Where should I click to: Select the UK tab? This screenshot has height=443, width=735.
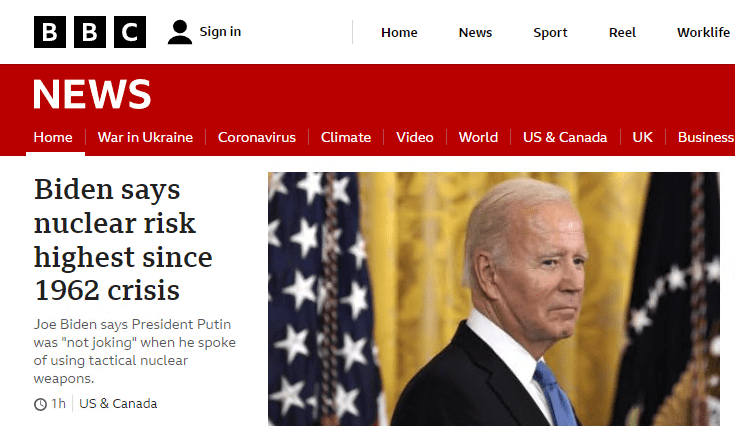pyautogui.click(x=642, y=137)
